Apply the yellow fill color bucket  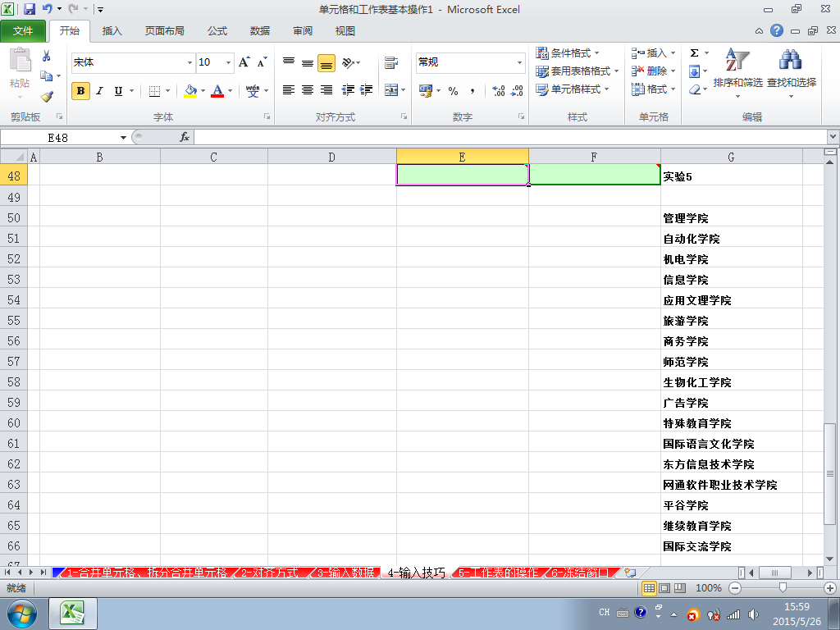click(190, 90)
